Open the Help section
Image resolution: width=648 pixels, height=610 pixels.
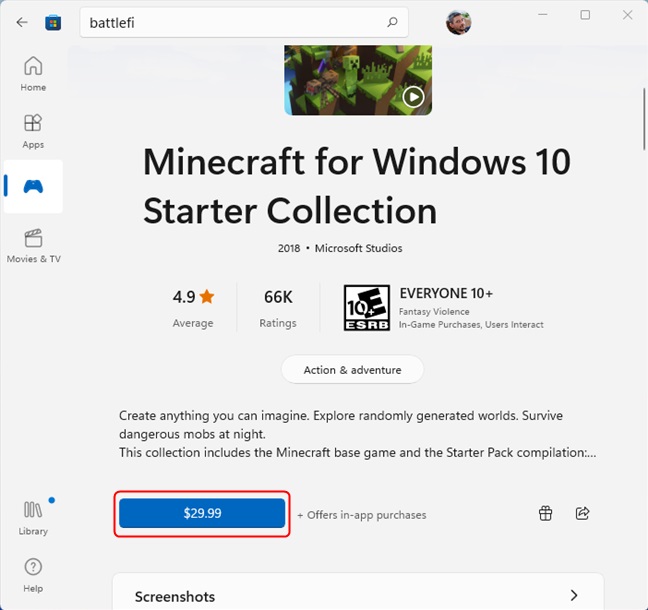click(x=33, y=575)
